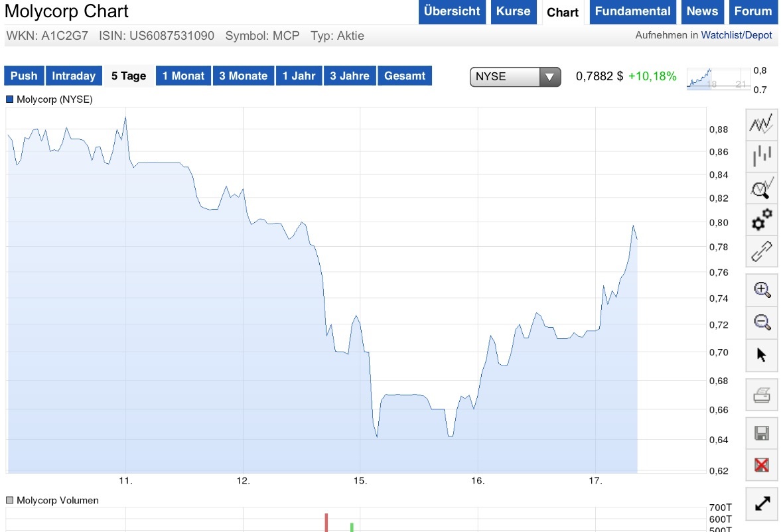Open chart settings gears icon

click(762, 220)
